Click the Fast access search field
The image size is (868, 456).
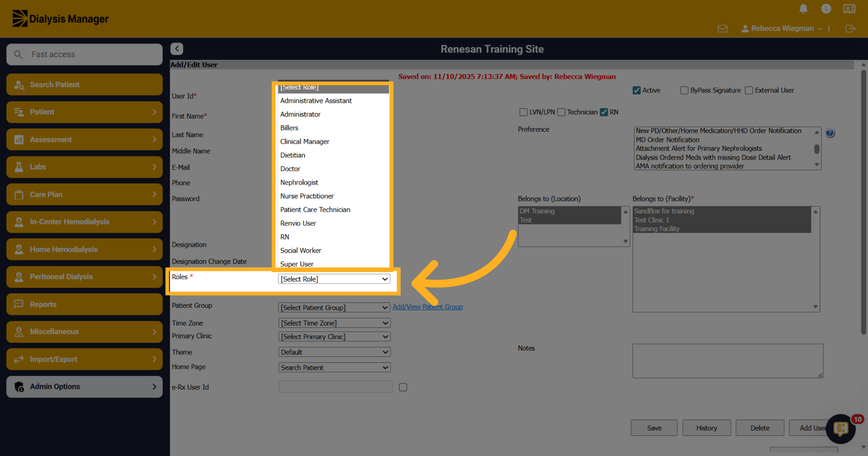pyautogui.click(x=84, y=55)
